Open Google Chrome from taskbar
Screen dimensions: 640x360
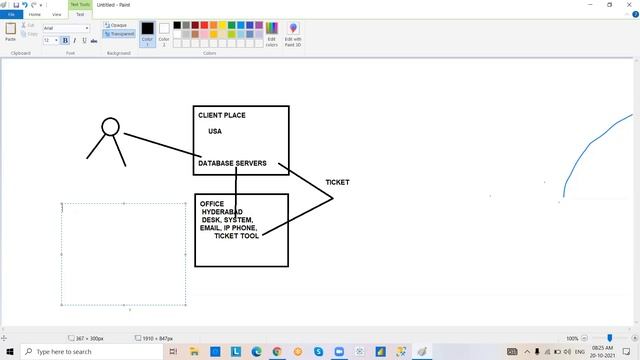coord(277,351)
